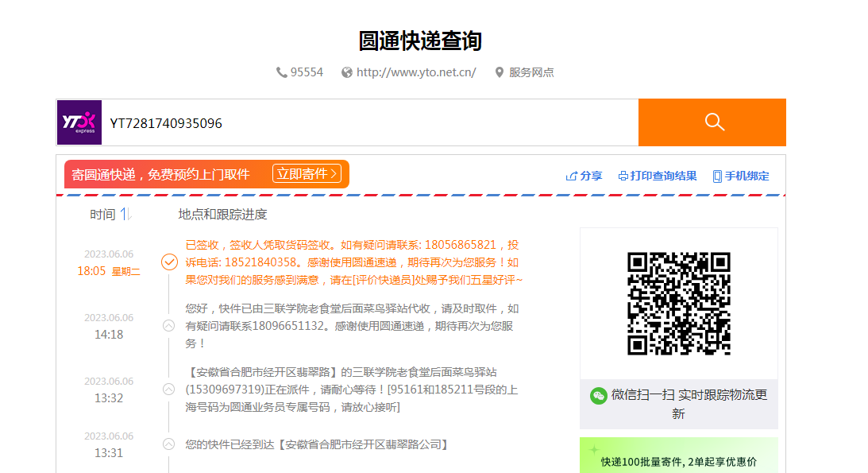Viewport: 868px width, 473px height.
Task: Click the orange search magnifier button
Action: [x=712, y=122]
